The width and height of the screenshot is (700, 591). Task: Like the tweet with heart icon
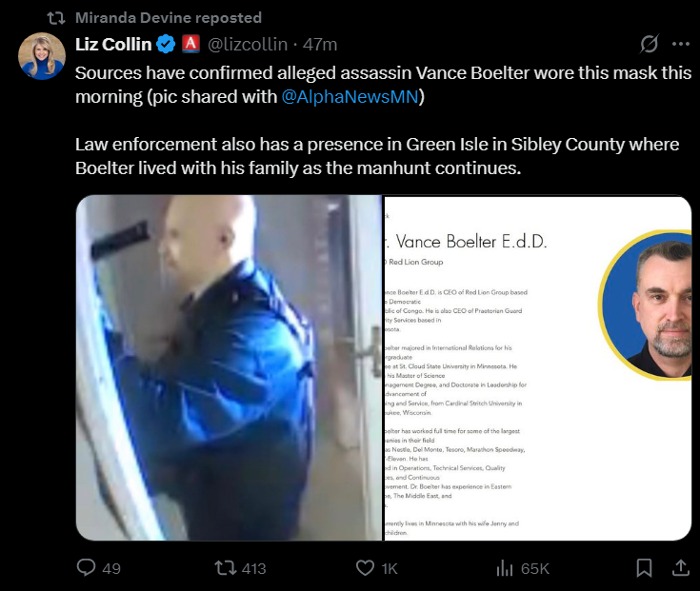(365, 568)
